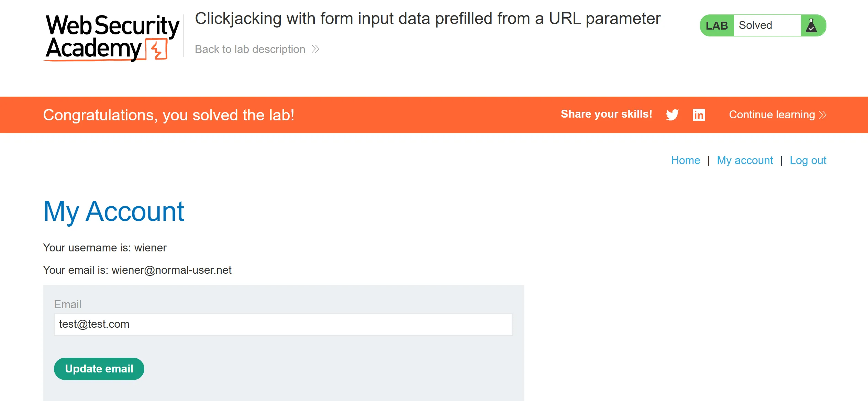Screen dimensions: 868x401
Task: Go to the Home page
Action: click(685, 160)
